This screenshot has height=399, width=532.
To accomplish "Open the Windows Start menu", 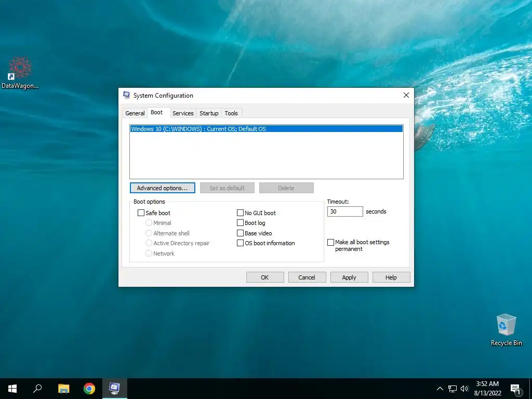I will [x=12, y=389].
